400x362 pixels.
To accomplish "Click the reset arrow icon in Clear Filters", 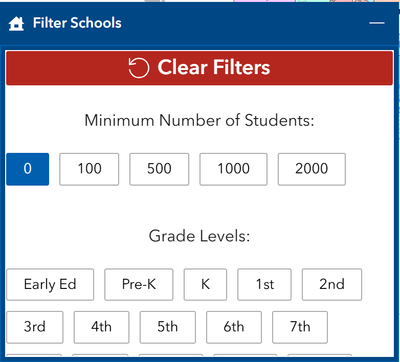I will 138,68.
